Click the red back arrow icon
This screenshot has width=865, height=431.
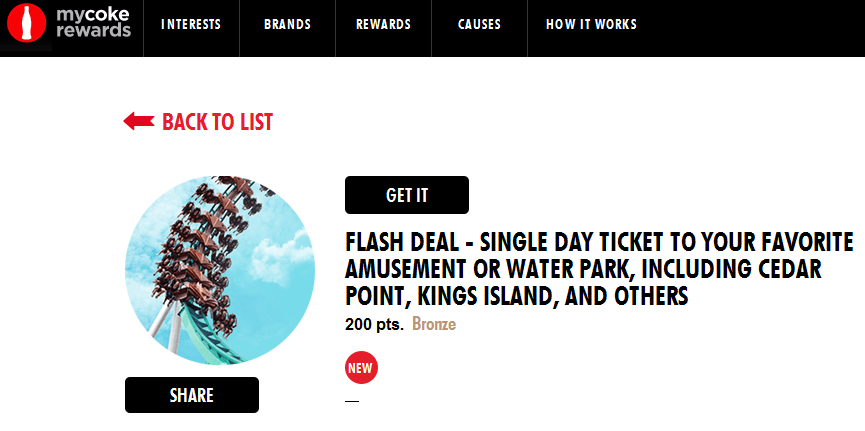point(138,121)
